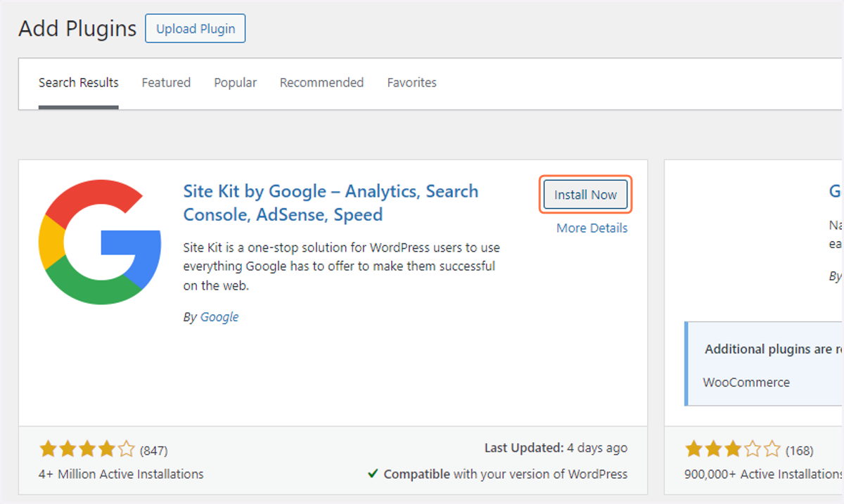Viewport: 844px width, 504px height.
Task: Go to the Favorites tab
Action: [411, 83]
